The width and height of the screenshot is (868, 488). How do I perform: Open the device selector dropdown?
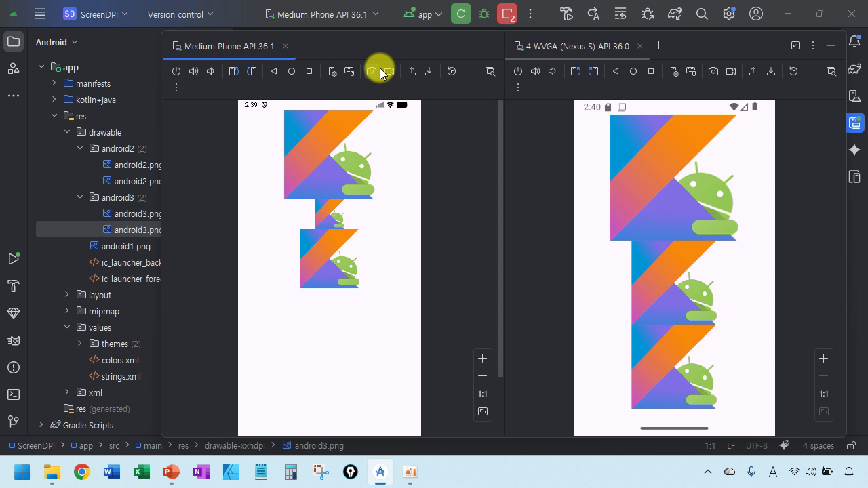tap(322, 14)
